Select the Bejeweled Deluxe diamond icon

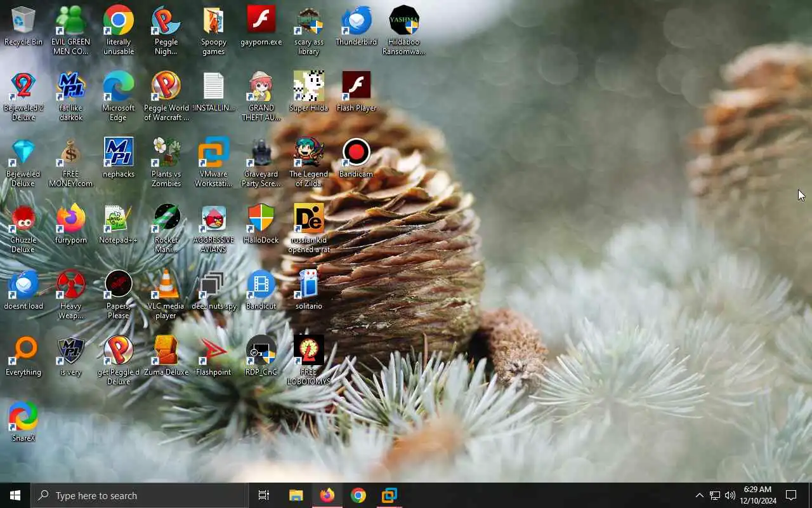(x=23, y=163)
